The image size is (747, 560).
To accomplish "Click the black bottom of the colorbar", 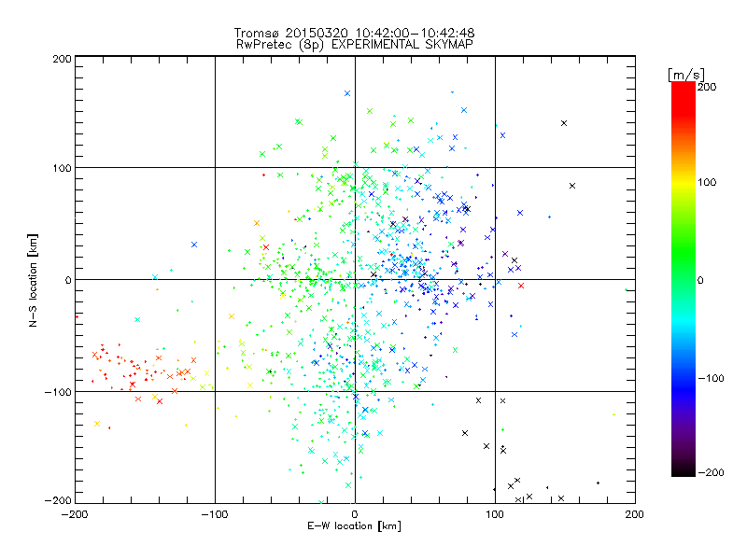I will [684, 471].
